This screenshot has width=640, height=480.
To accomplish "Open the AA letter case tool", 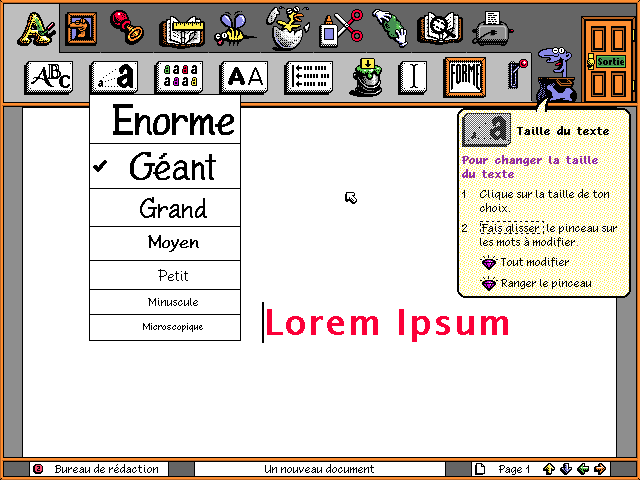I will coord(243,77).
